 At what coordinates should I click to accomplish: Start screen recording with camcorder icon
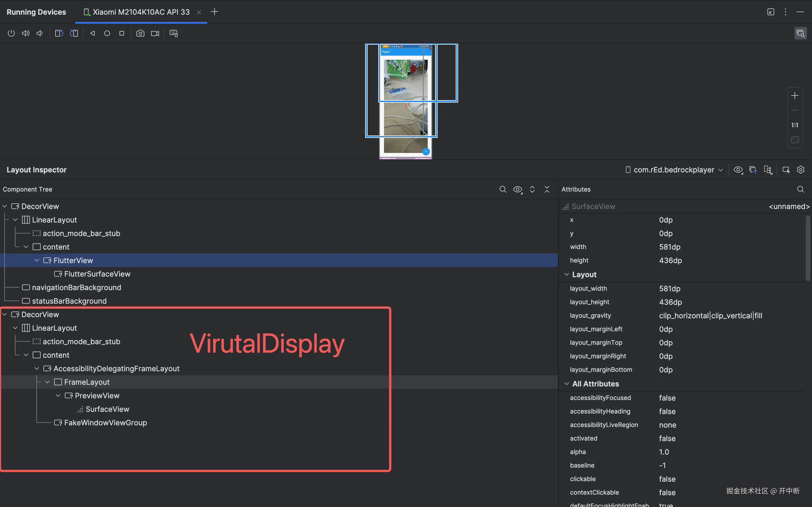point(155,33)
